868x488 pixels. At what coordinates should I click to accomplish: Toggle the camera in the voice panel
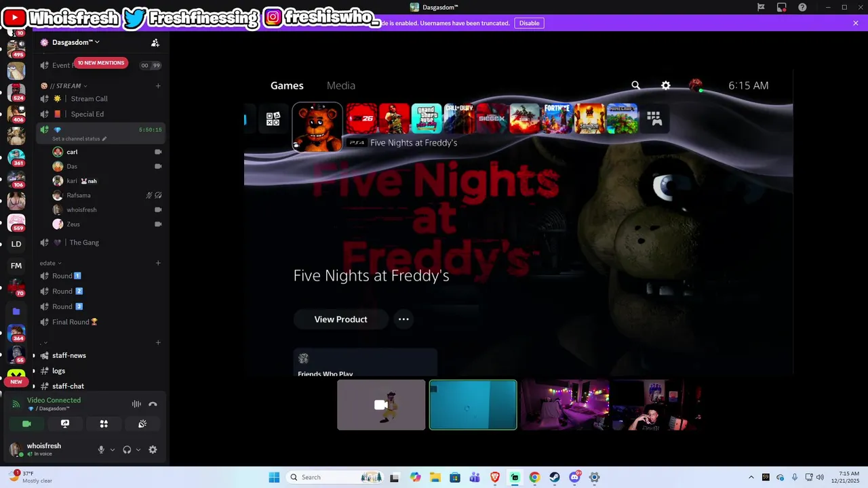pyautogui.click(x=26, y=424)
